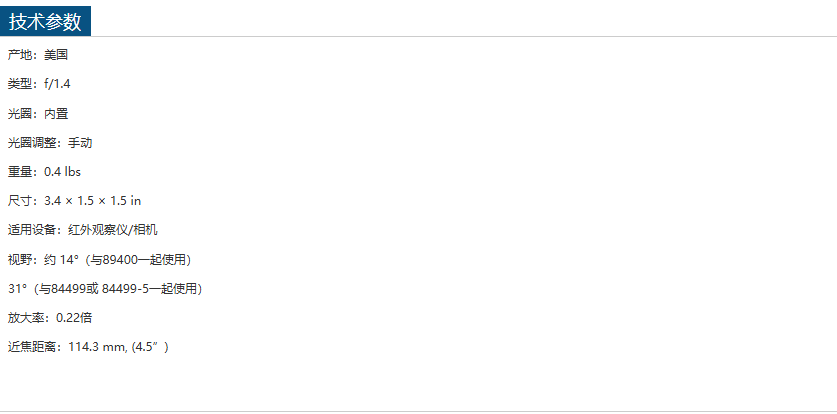Click the 产地 label text

pyautogui.click(x=20, y=55)
